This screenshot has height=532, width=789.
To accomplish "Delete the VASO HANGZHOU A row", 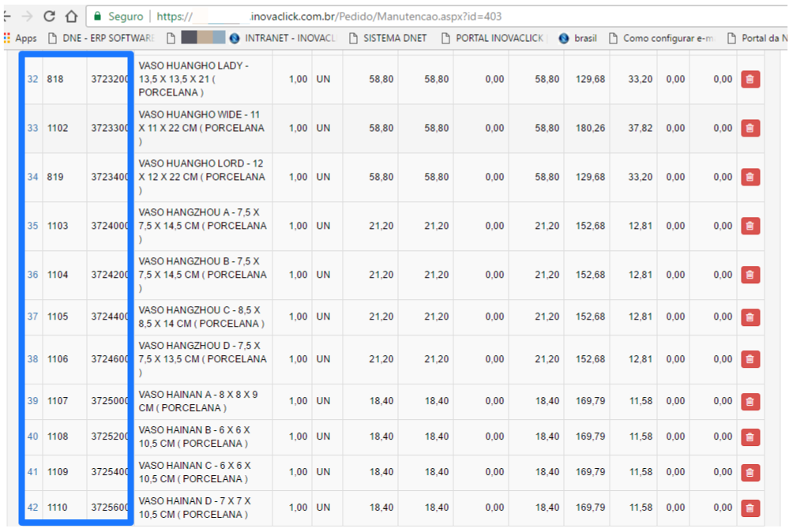I will click(750, 226).
